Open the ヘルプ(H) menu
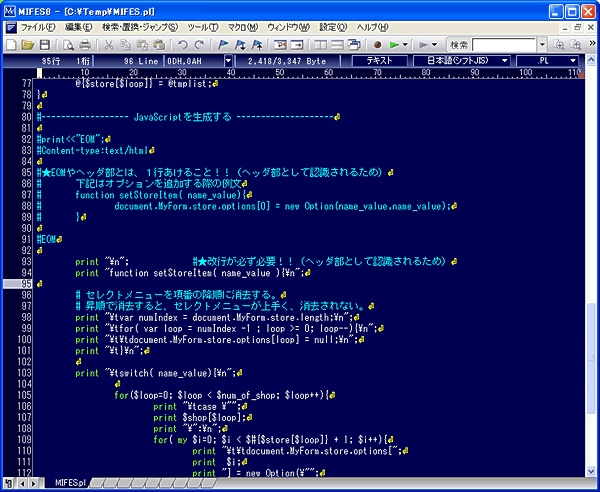This screenshot has height=492, width=600. [373, 27]
